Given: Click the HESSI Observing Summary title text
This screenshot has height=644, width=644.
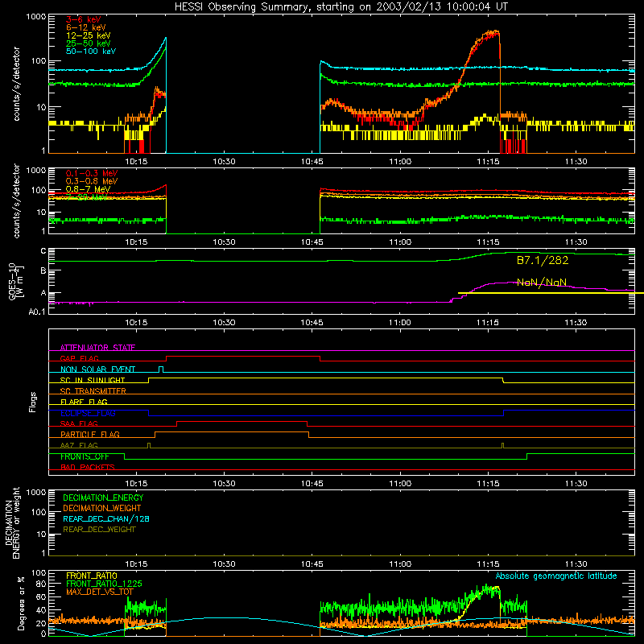Looking at the screenshot, I should coord(341,7).
